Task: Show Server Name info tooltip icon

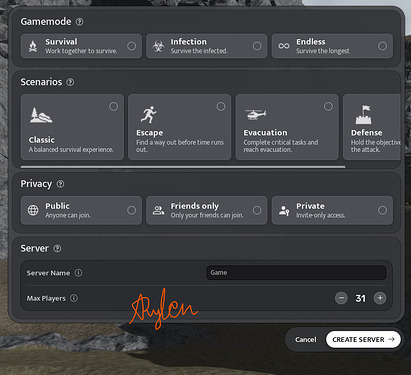Action: pyautogui.click(x=78, y=273)
